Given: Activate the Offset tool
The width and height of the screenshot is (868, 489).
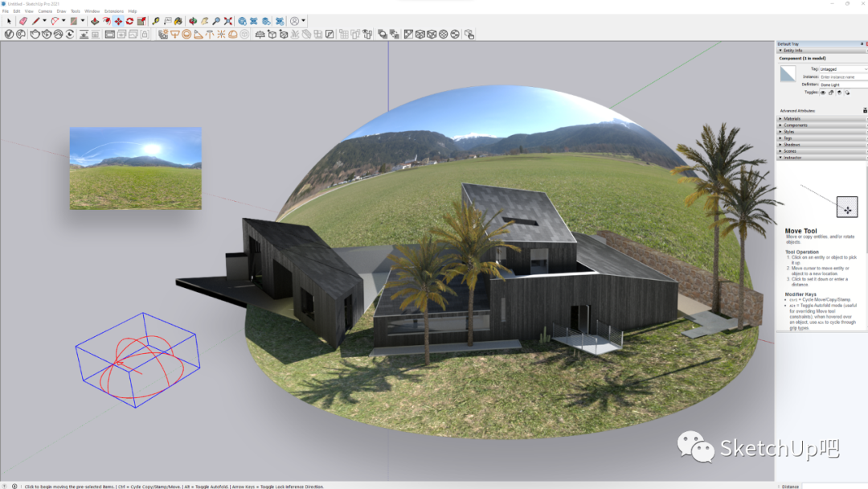Looking at the screenshot, I should click(107, 21).
